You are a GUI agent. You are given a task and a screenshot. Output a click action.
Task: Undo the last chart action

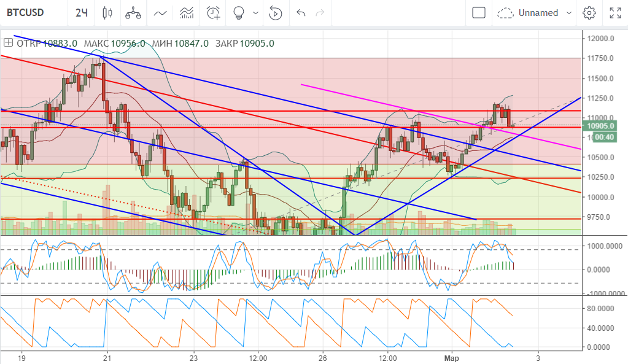[x=300, y=13]
